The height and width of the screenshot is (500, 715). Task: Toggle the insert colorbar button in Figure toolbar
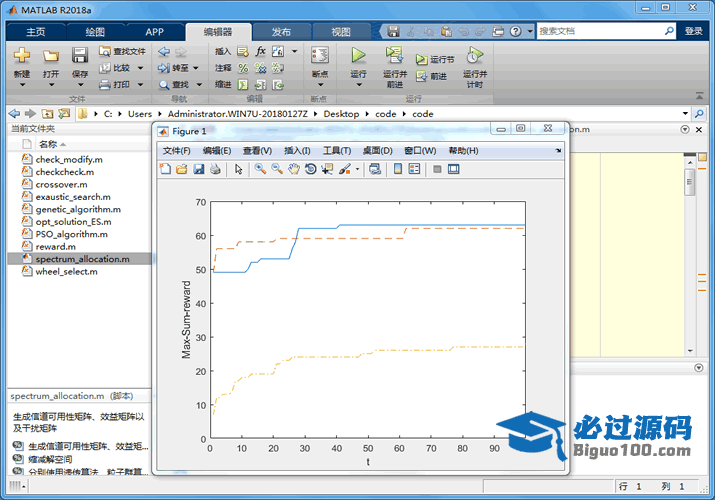click(398, 169)
